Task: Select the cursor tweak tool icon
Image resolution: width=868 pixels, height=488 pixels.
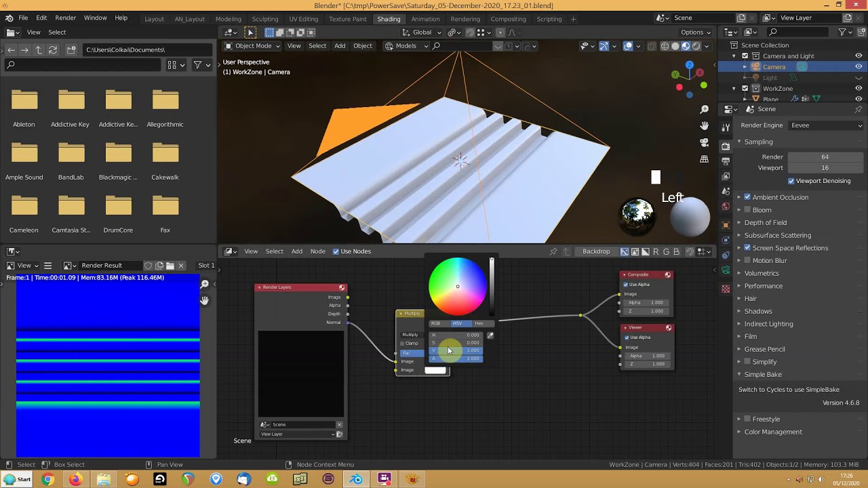Action: [250, 33]
